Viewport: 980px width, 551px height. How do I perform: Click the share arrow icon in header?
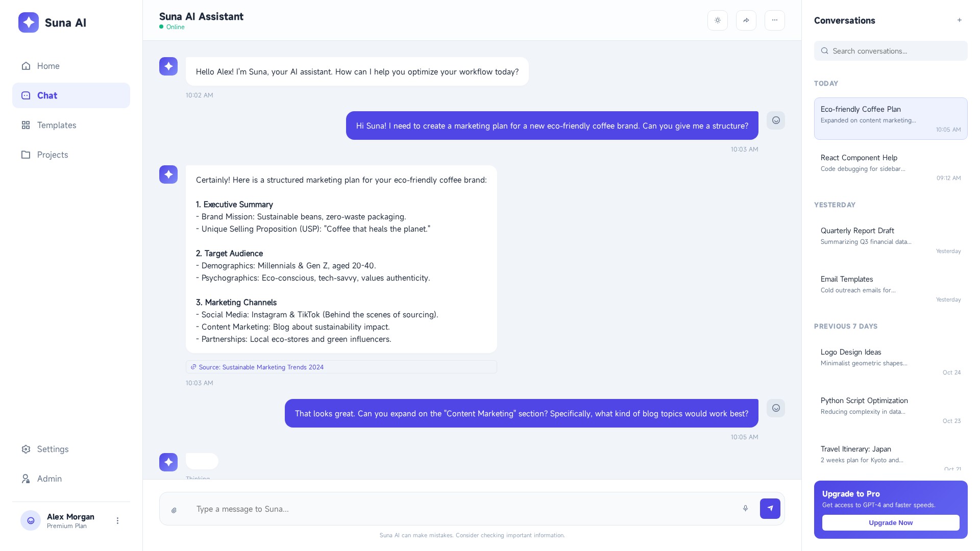[746, 20]
